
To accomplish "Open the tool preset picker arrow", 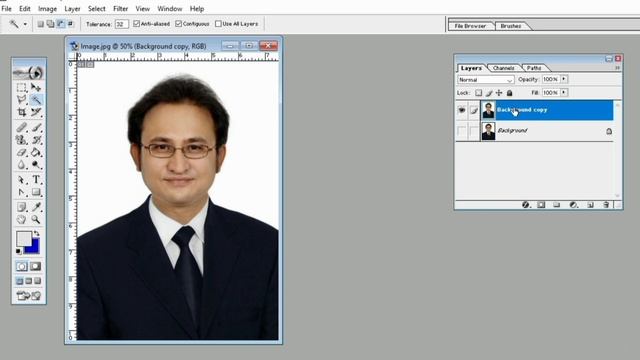I will (x=25, y=24).
